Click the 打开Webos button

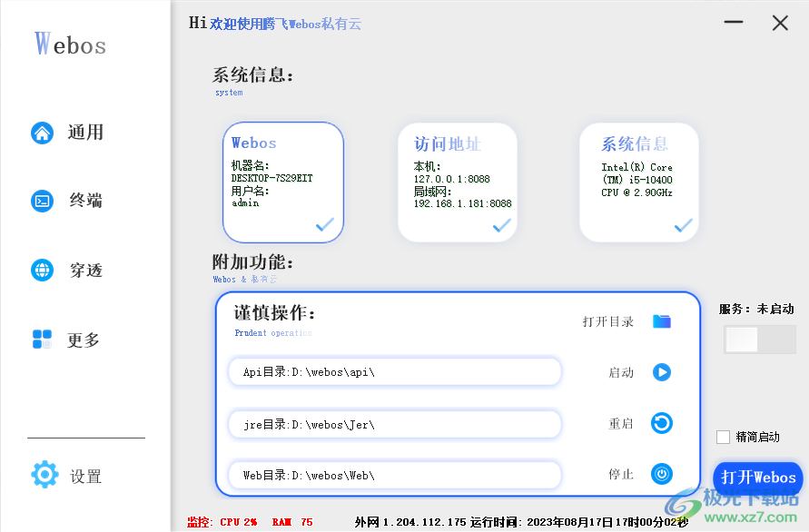coord(758,478)
